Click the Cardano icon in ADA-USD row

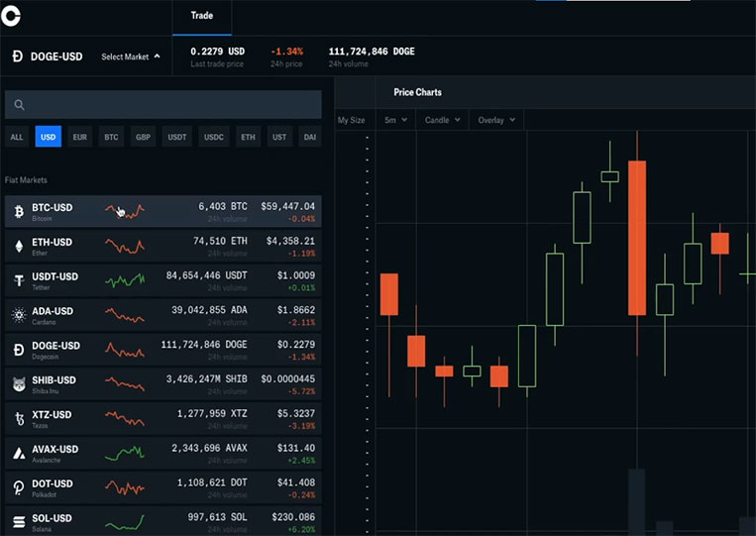coord(19,315)
